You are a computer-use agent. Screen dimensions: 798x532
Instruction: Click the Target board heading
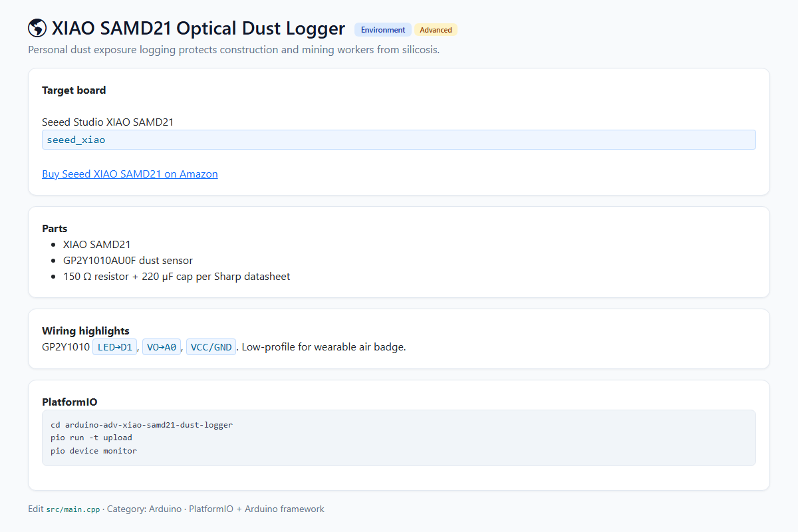pyautogui.click(x=74, y=90)
